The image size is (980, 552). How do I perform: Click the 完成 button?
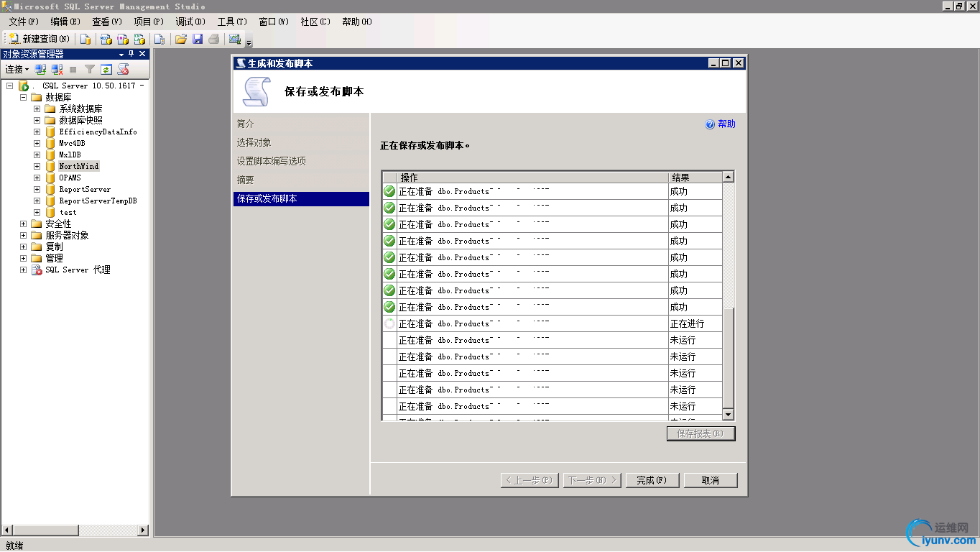(652, 480)
